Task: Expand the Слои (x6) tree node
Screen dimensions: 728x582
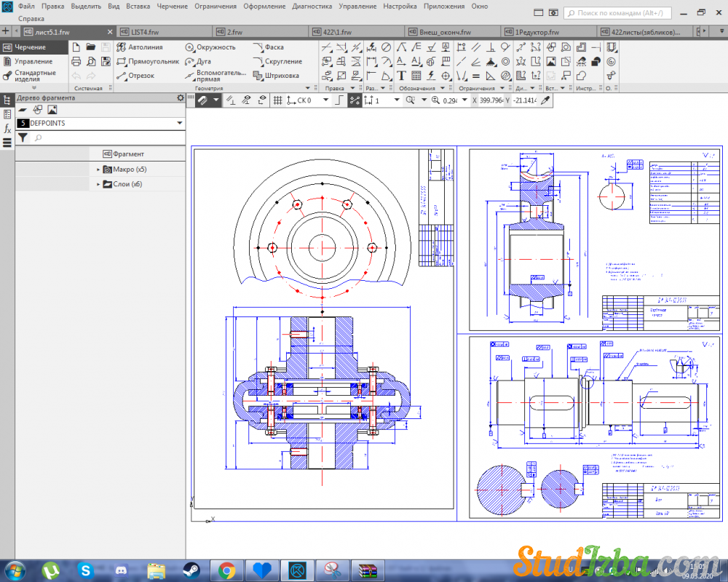Action: click(98, 185)
